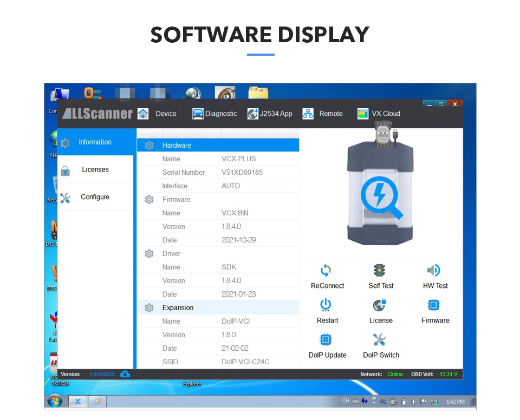Image resolution: width=520 pixels, height=420 pixels.
Task: Click the AUTO interface value
Action: (231, 186)
